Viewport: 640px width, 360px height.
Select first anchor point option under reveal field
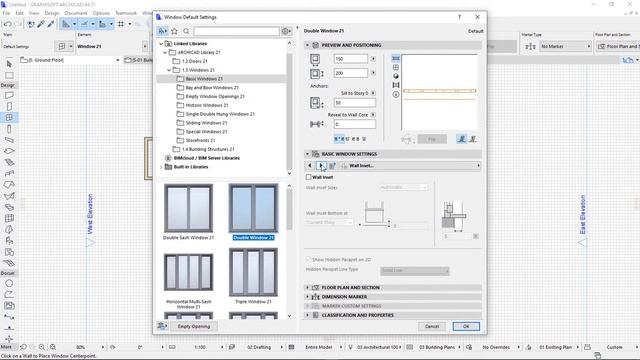[x=339, y=139]
